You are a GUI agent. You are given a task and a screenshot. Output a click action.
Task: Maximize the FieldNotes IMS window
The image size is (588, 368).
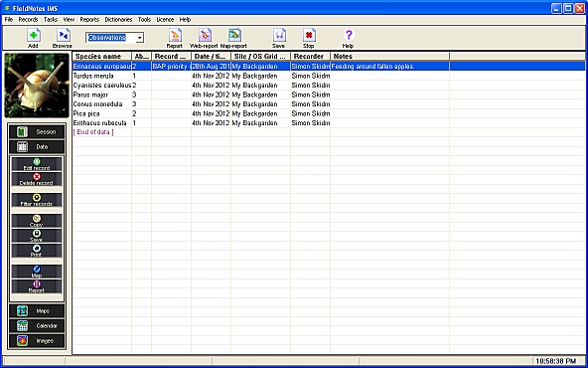tap(568, 8)
